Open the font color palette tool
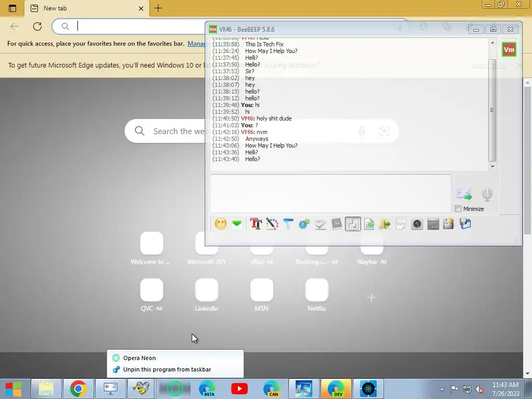The width and height of the screenshot is (532, 399). [272, 224]
